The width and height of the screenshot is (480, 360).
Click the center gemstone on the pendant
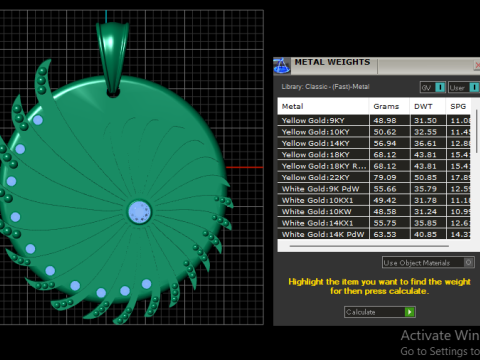pos(140,212)
